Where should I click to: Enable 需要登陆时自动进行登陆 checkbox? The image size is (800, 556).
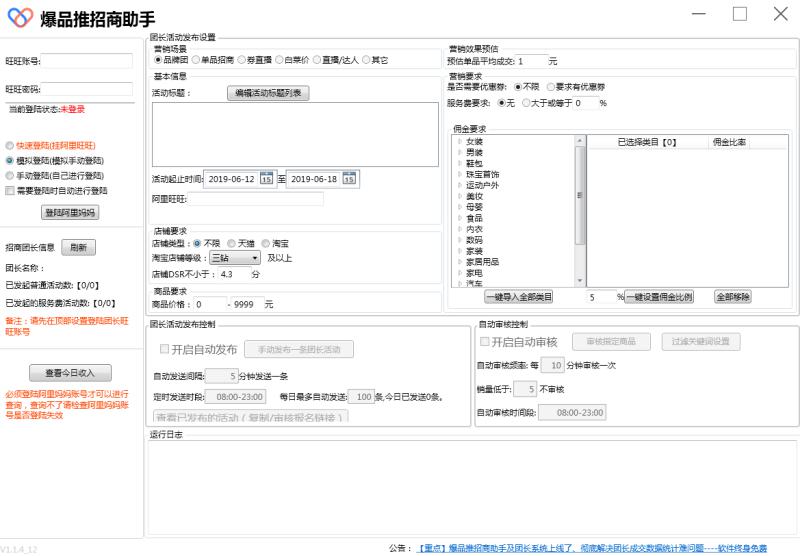coord(10,190)
